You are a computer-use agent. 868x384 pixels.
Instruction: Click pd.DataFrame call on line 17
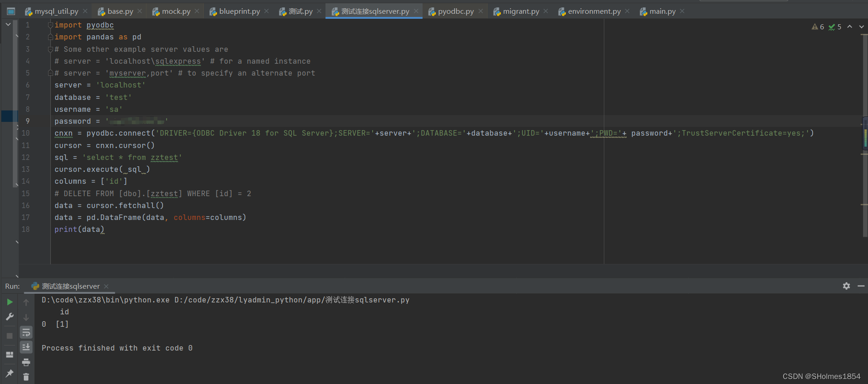[x=166, y=218]
